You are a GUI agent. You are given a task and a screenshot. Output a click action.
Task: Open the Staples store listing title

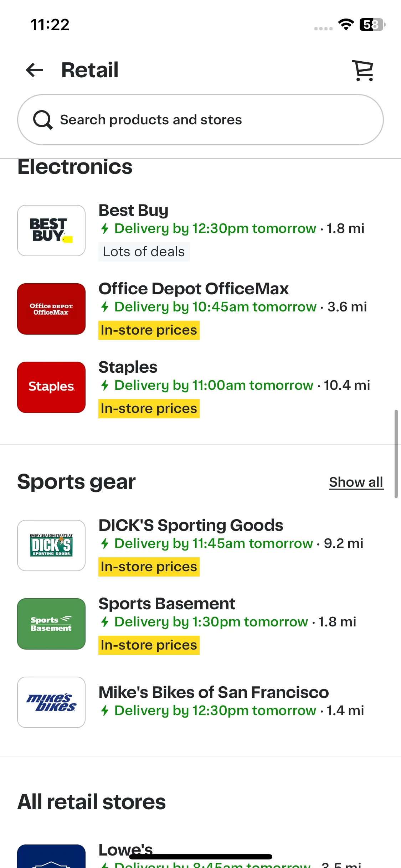point(128,367)
